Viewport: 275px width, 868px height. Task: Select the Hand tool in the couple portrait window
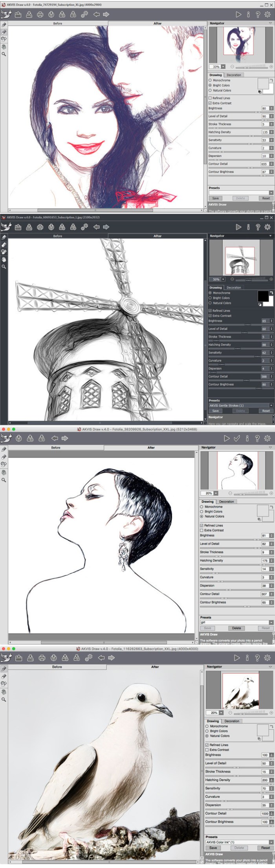tap(4, 46)
